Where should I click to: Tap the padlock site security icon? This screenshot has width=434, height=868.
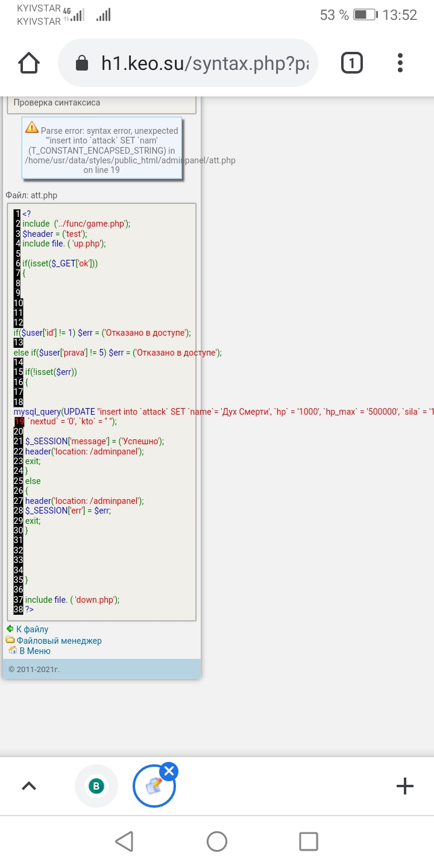tap(81, 63)
